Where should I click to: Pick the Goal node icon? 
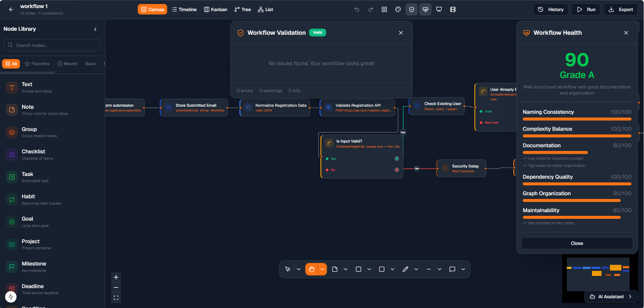[x=12, y=222]
